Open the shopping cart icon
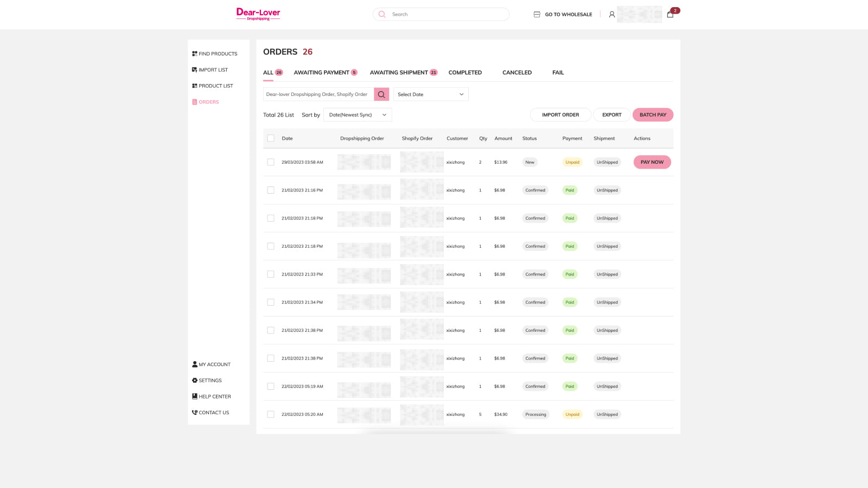Screen dimensions: 868x488 [670, 15]
